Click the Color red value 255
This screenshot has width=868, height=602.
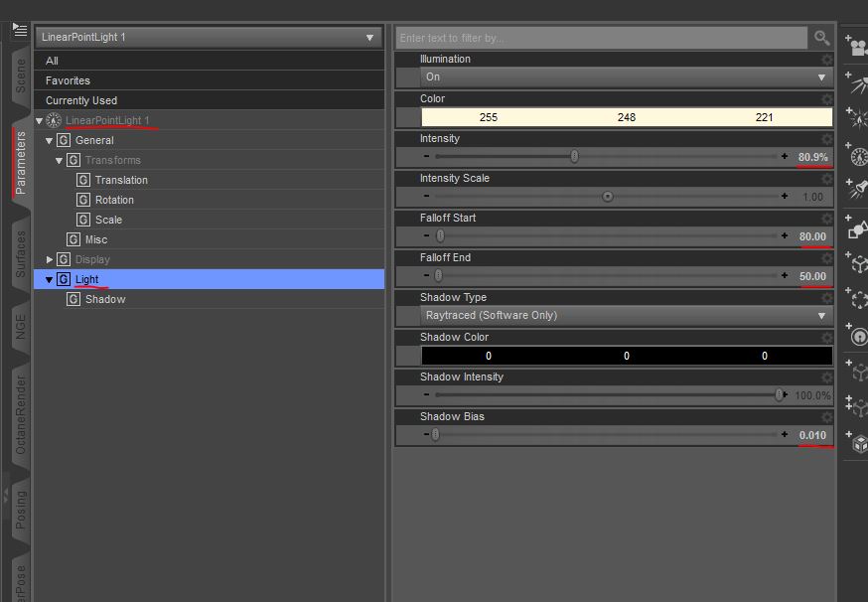489,117
